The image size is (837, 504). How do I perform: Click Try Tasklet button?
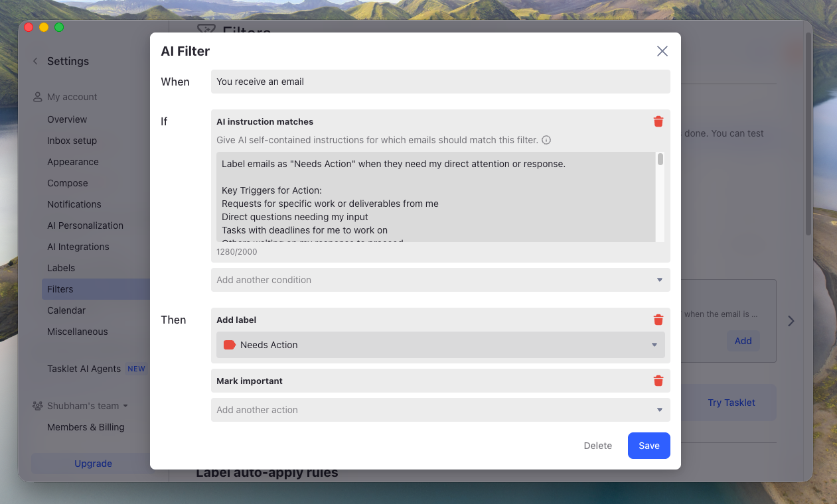pos(731,403)
